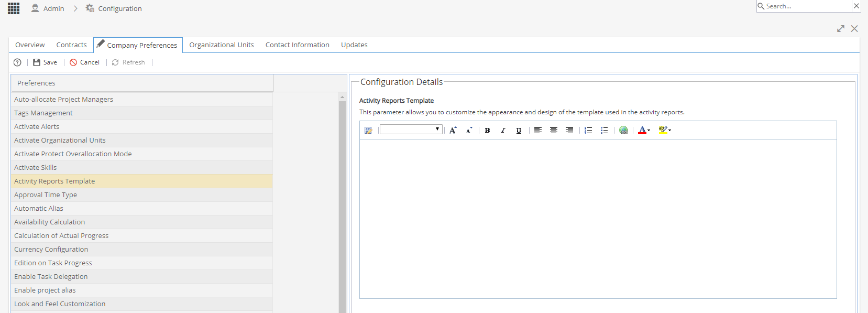Screen dimensions: 868x313
Task: Select the Company Preferences tab
Action: pos(138,45)
